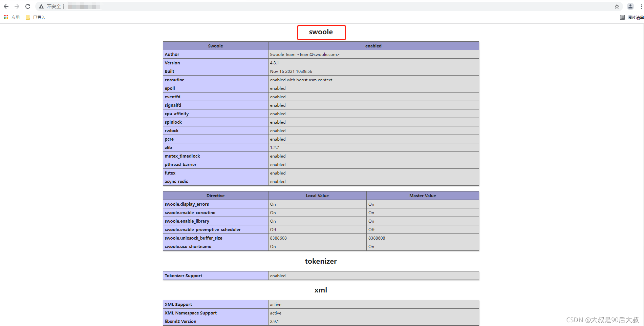Click the Swoole table header cell
Screen dimensions: 644x326
coord(216,46)
